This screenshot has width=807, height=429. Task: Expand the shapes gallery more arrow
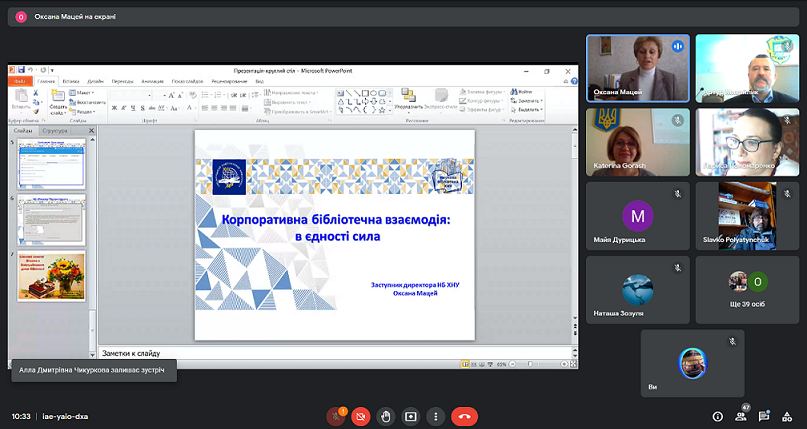click(390, 110)
